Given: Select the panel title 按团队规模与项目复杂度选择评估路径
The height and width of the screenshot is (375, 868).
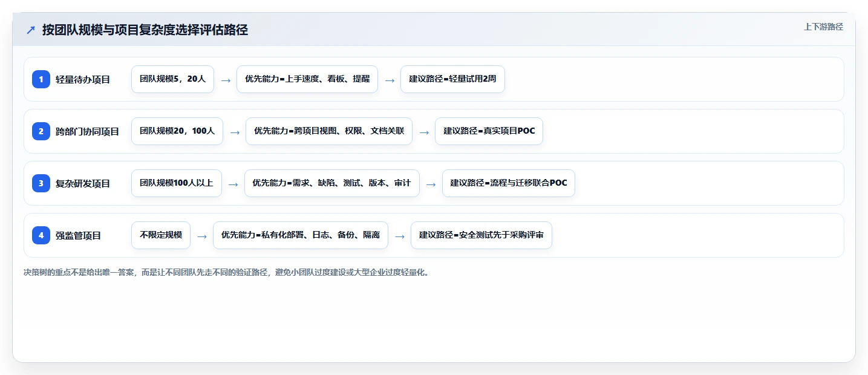Looking at the screenshot, I should 145,30.
